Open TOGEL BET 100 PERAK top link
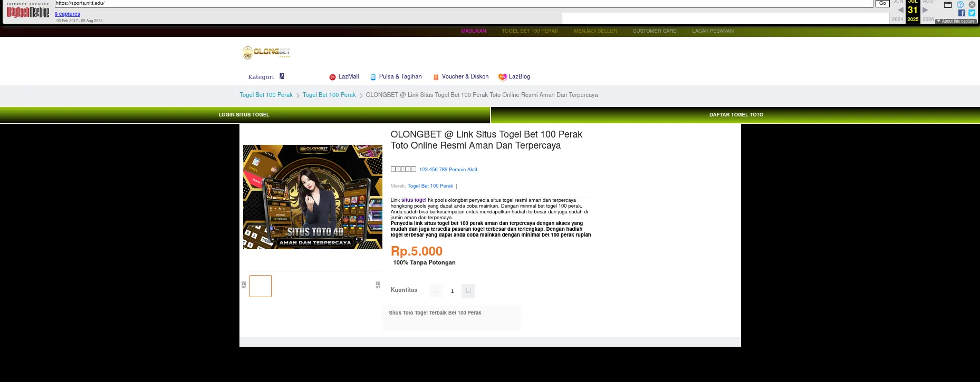This screenshot has width=980, height=382. point(530,31)
